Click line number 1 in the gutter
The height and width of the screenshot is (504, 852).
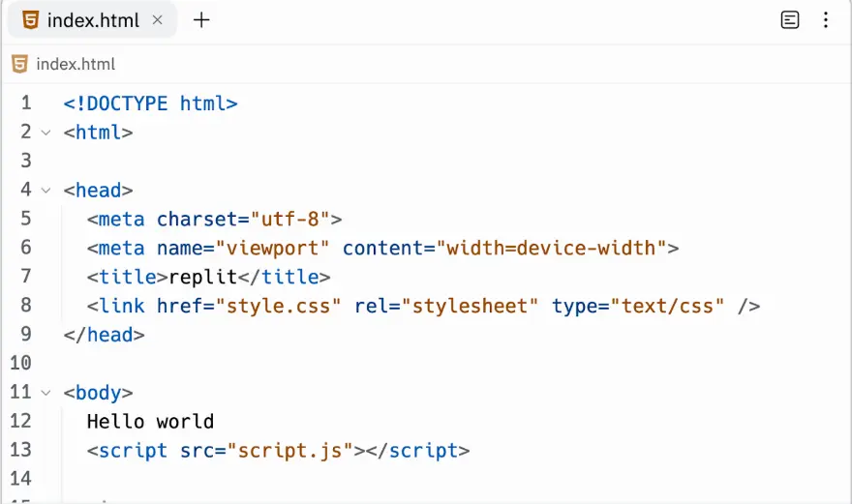26,104
